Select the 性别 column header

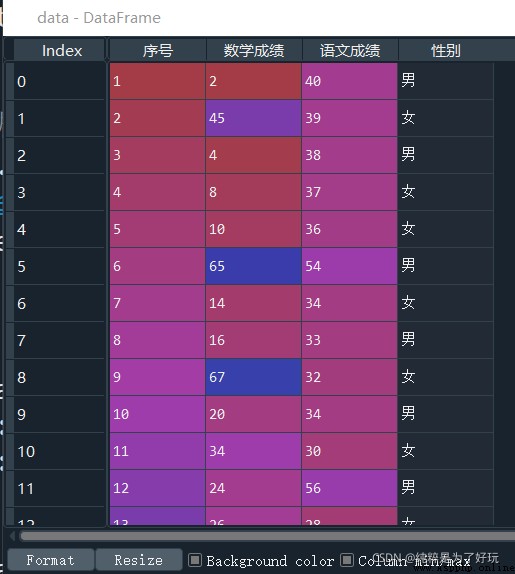[446, 50]
